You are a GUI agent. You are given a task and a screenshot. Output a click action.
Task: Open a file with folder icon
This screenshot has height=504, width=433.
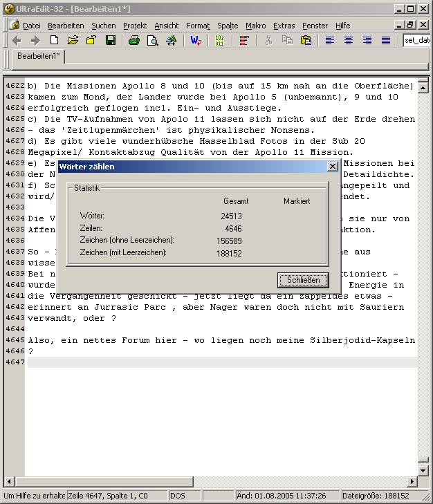point(73,41)
